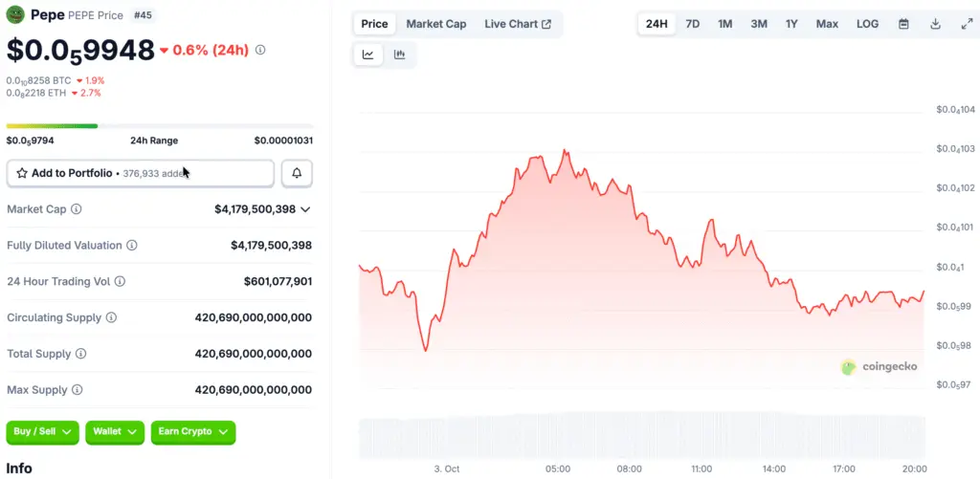Expand the Market Cap value chevron
This screenshot has width=980, height=479.
click(x=305, y=208)
